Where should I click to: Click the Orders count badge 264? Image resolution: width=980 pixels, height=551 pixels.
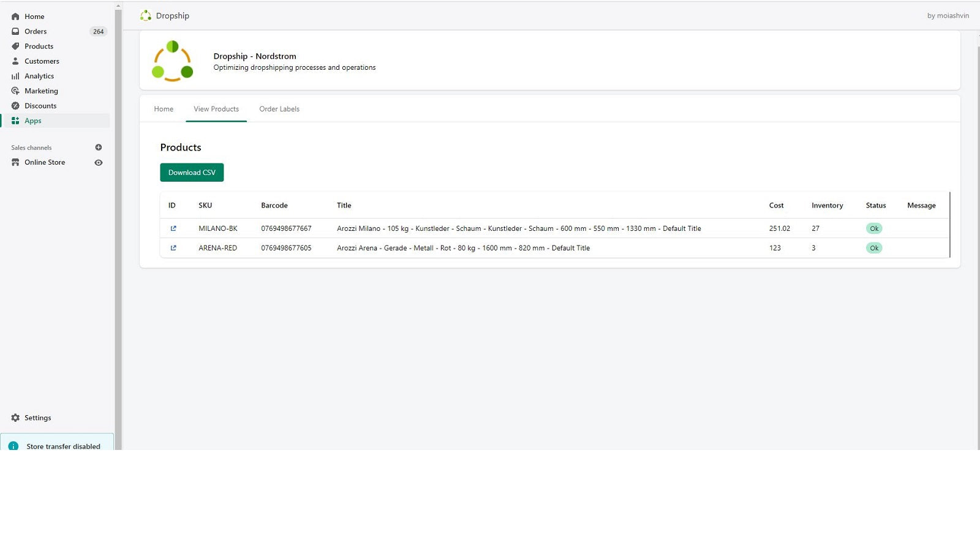click(98, 31)
